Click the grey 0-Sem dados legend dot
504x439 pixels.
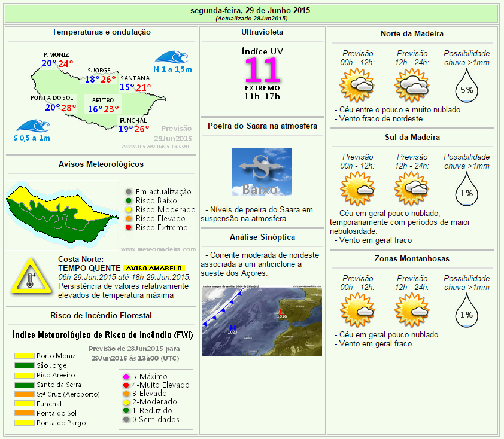coord(126,419)
